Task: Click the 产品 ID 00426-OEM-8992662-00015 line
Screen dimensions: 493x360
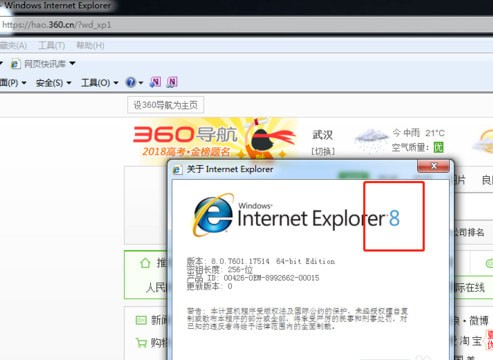Action: click(x=253, y=278)
